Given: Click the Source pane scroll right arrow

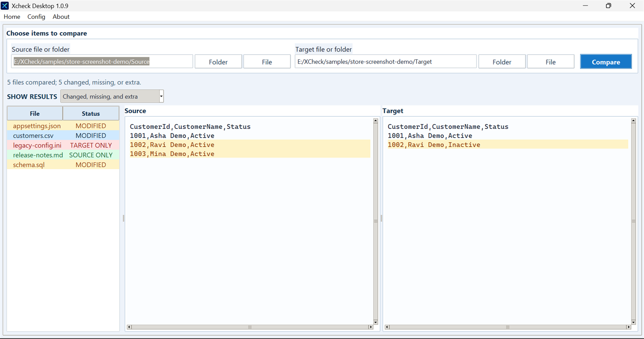Looking at the screenshot, I should (x=371, y=327).
